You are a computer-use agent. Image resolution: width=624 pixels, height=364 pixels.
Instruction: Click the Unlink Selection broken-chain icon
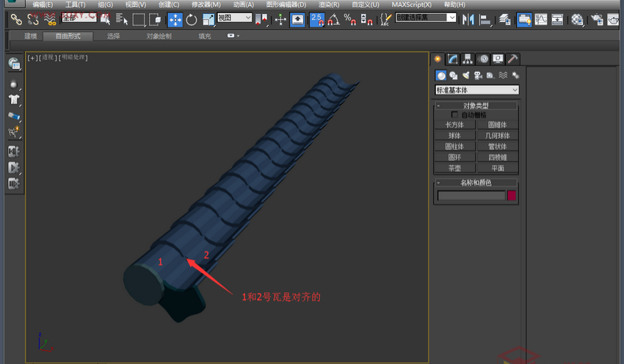(32, 19)
